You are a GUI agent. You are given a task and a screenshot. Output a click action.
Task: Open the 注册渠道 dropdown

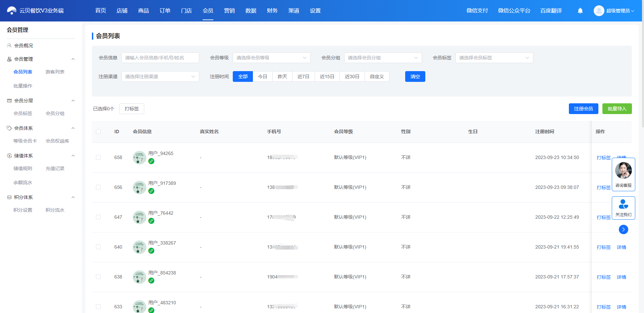point(160,76)
